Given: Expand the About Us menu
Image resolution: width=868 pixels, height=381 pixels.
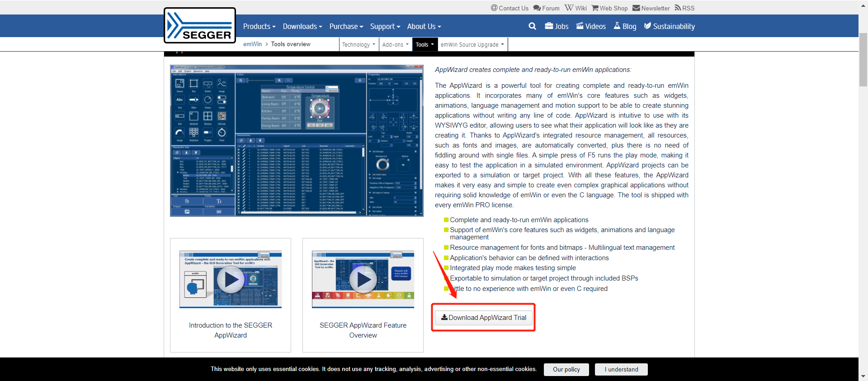Looking at the screenshot, I should [x=424, y=26].
